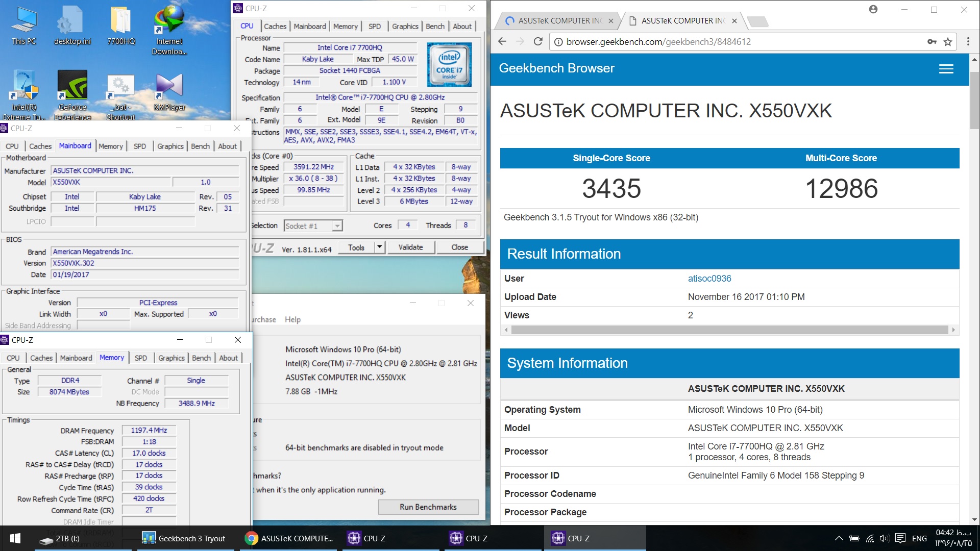Click Level 3 cache 6 MBytes value
The width and height of the screenshot is (980, 551).
[414, 202]
